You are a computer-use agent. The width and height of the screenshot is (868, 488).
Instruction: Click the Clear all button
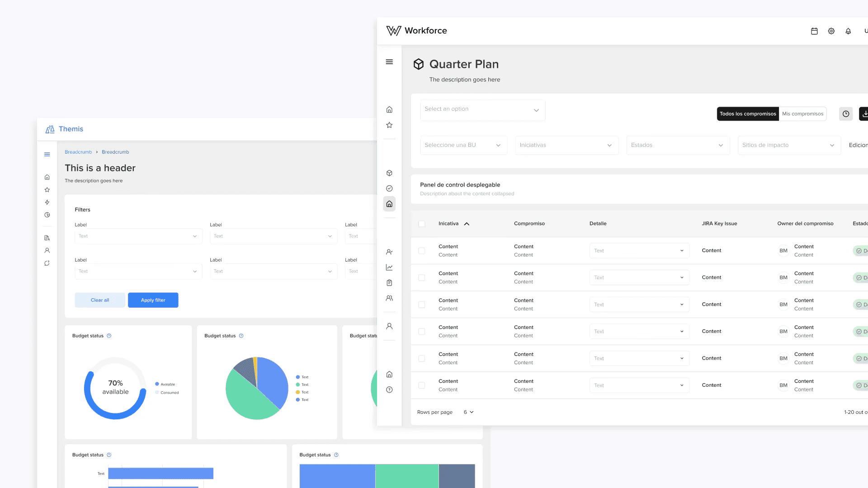pyautogui.click(x=100, y=300)
